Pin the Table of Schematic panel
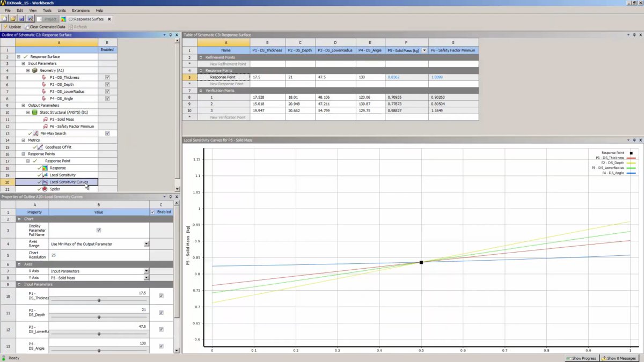The width and height of the screenshot is (644, 362). click(x=635, y=35)
